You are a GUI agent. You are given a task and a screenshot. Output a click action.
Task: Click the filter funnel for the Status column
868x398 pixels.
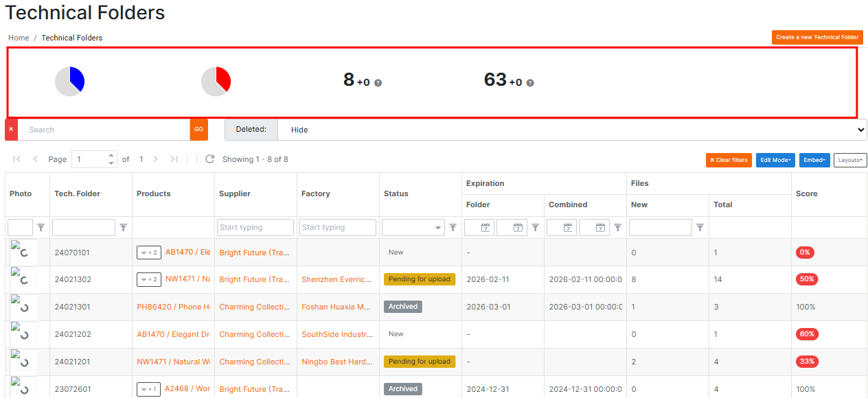point(453,228)
